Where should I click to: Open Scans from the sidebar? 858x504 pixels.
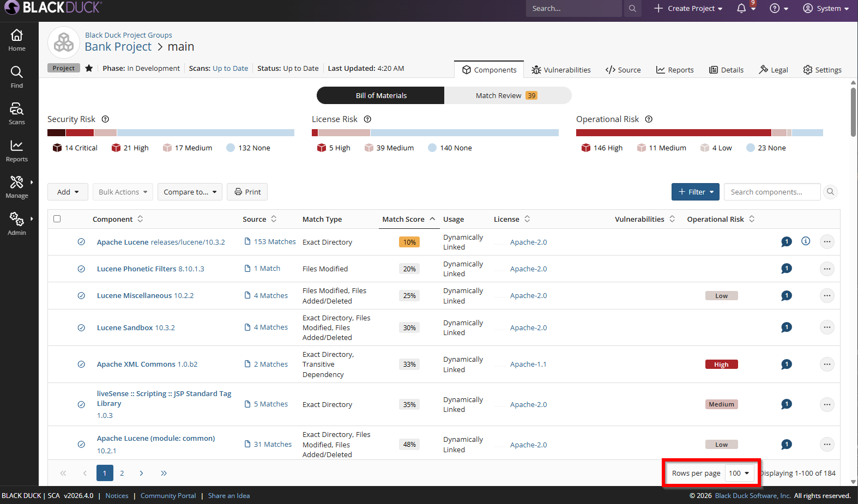click(x=17, y=114)
